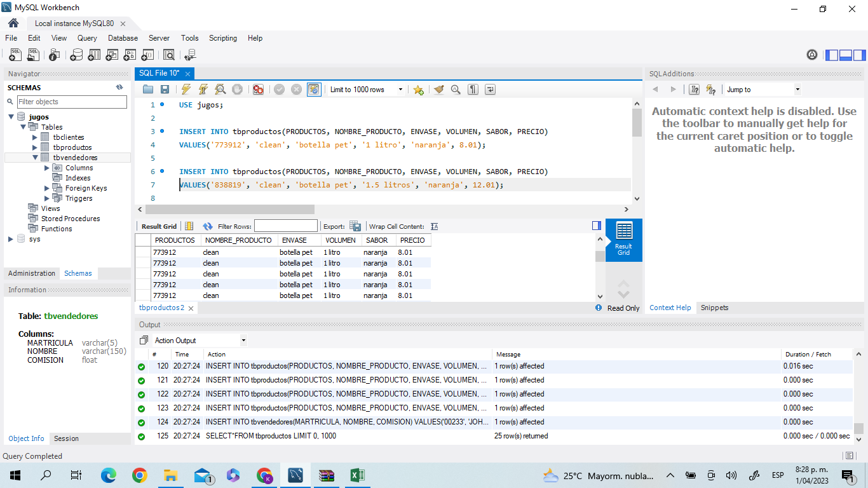Run EXPLAIN on the current statement
This screenshot has width=868, height=488.
pos(220,90)
